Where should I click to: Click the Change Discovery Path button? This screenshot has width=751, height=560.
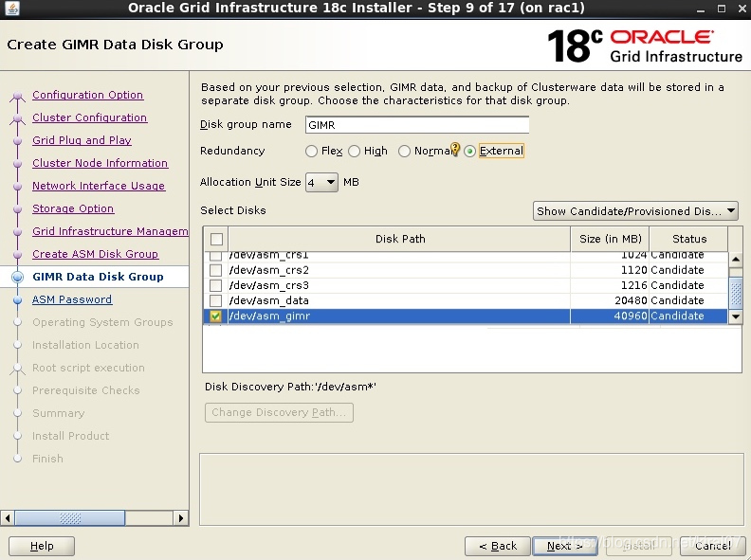click(279, 412)
